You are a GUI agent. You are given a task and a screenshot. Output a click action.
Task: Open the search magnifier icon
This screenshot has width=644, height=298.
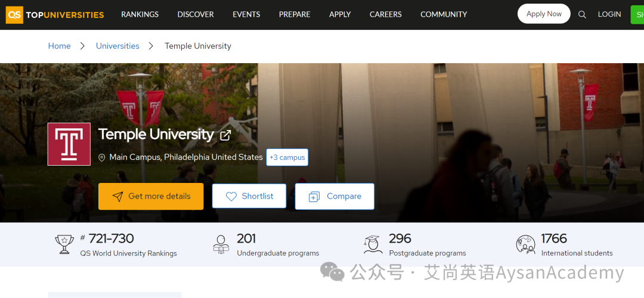tap(582, 14)
